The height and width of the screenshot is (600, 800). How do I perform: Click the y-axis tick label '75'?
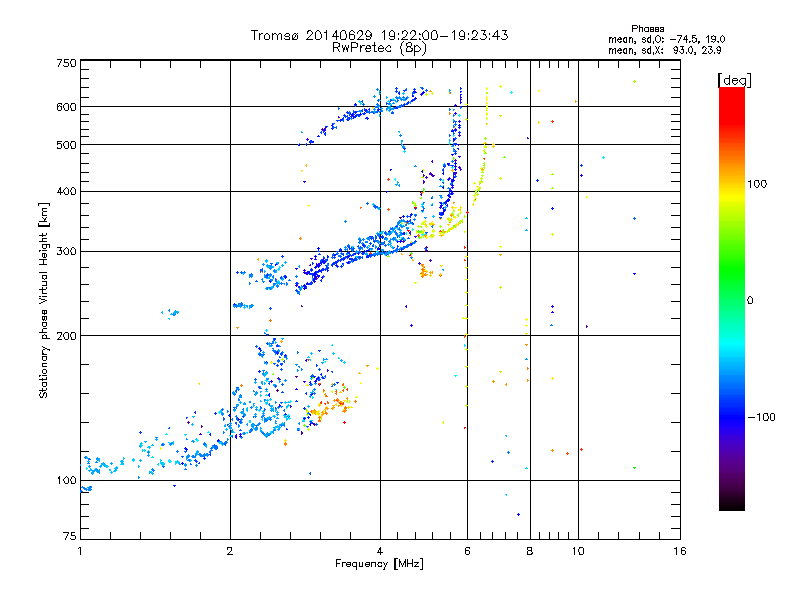point(70,536)
